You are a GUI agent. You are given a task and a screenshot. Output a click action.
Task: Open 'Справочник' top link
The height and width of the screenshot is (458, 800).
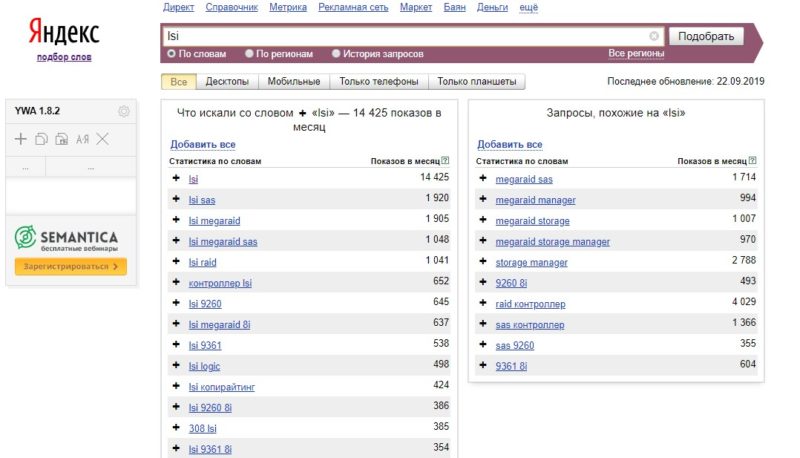pos(232,7)
